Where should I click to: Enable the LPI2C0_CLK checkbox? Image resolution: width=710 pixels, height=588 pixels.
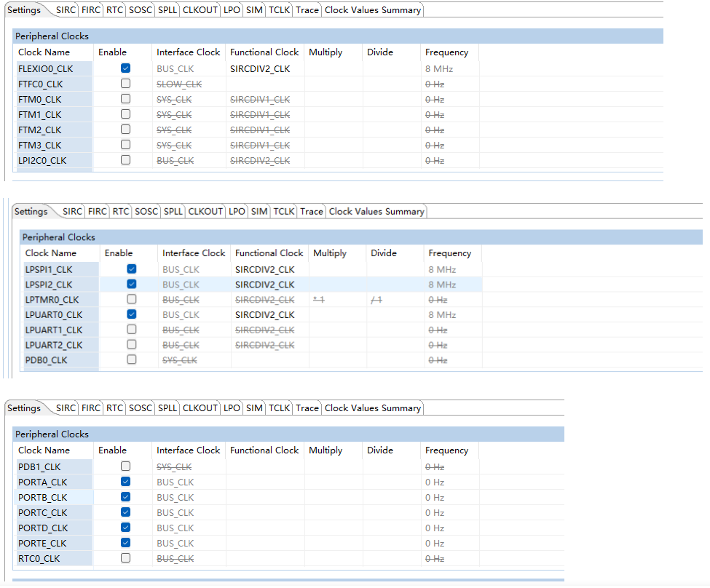pos(125,160)
